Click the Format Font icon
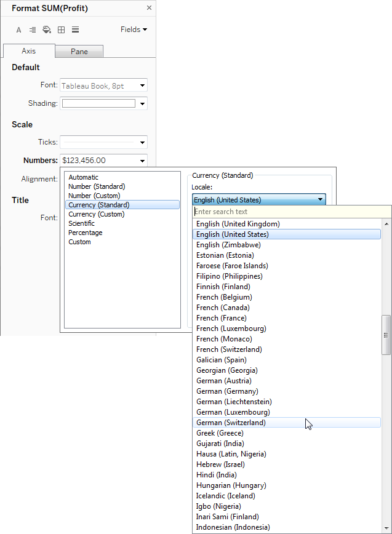 click(18, 30)
